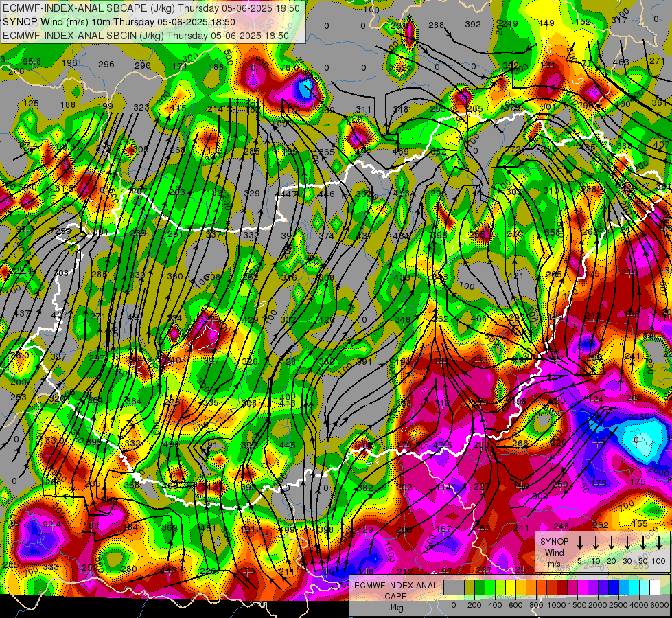The width and height of the screenshot is (672, 618).
Task: Choose the bright cyan CAPE legend swatch
Action: (635, 587)
